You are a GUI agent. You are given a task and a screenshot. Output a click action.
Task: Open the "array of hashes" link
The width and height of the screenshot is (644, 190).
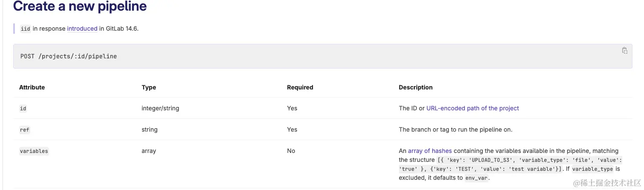point(430,151)
